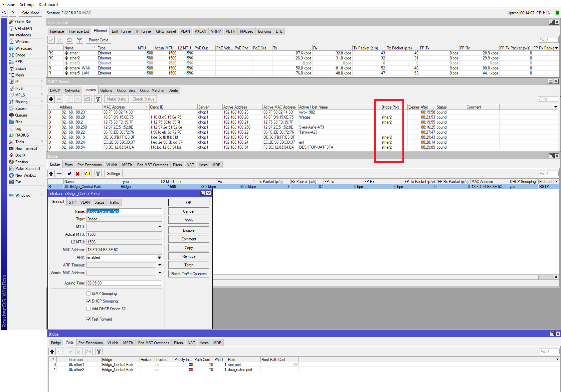Expand the MTU field arrow
The width and height of the screenshot is (561, 392).
click(x=160, y=227)
